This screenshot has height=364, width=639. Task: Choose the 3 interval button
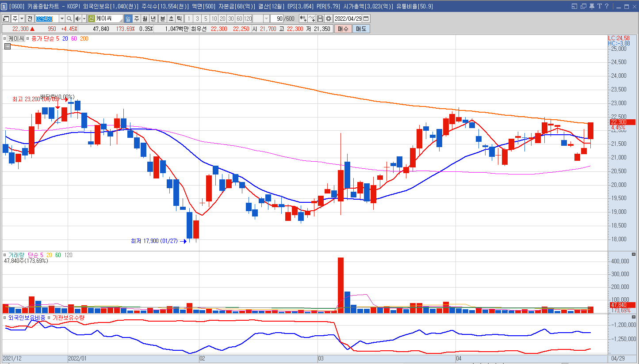pos(197,19)
